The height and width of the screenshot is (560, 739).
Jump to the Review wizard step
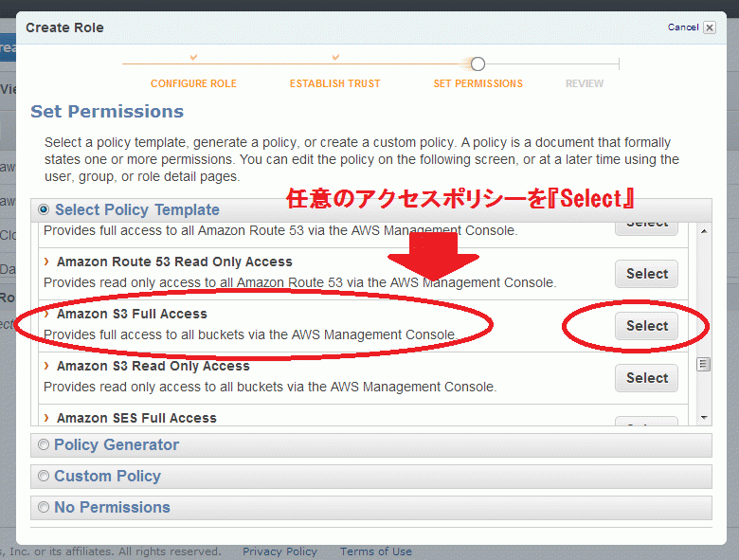click(585, 83)
